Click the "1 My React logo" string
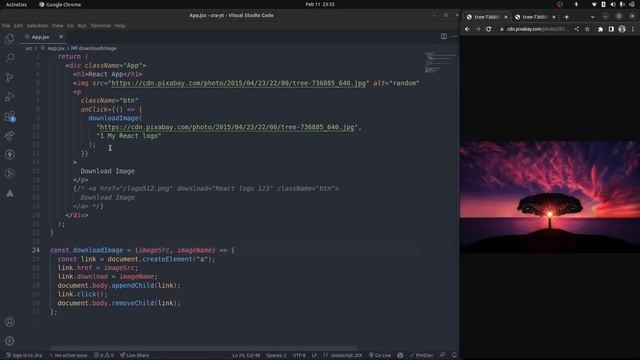The height and width of the screenshot is (360, 640). (129, 136)
